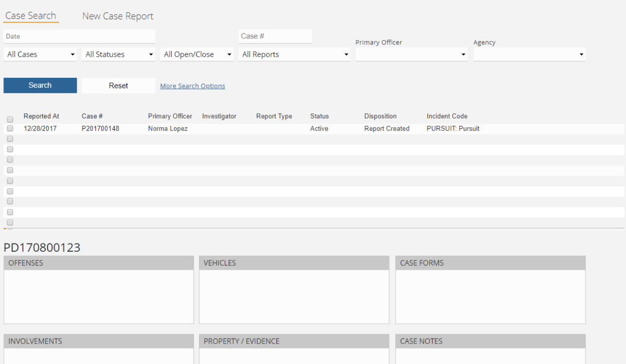The width and height of the screenshot is (626, 364).
Task: Select the OFFENSES panel header
Action: [99, 263]
